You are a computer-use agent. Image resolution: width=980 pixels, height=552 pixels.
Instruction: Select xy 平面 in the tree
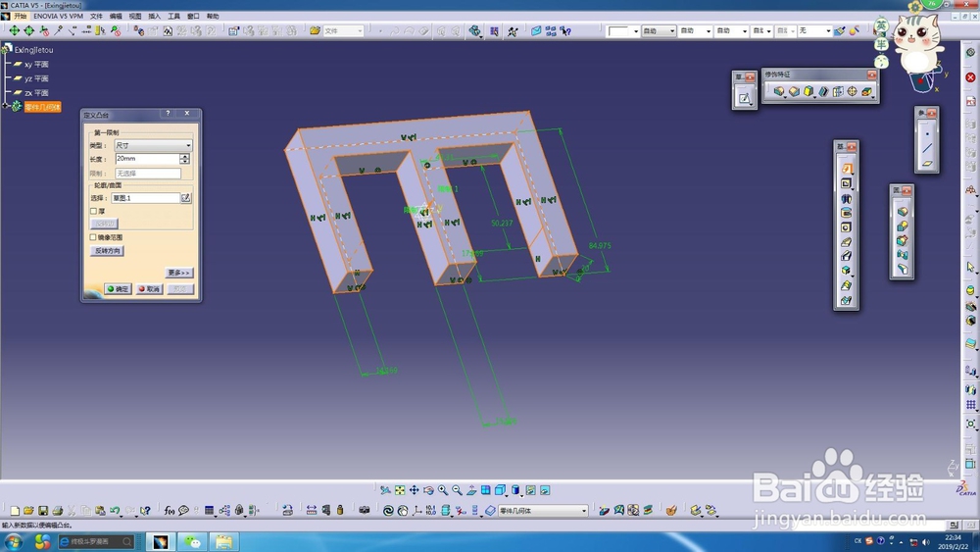coord(36,65)
